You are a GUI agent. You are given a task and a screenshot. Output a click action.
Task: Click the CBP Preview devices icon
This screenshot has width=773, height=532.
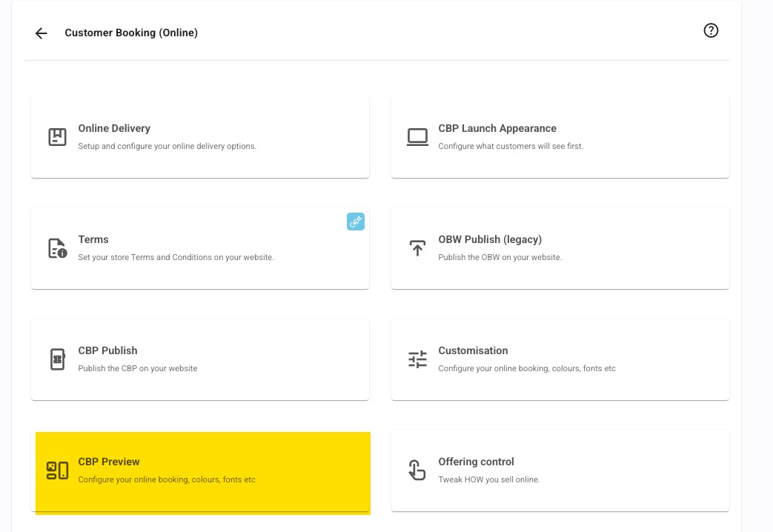pos(57,471)
